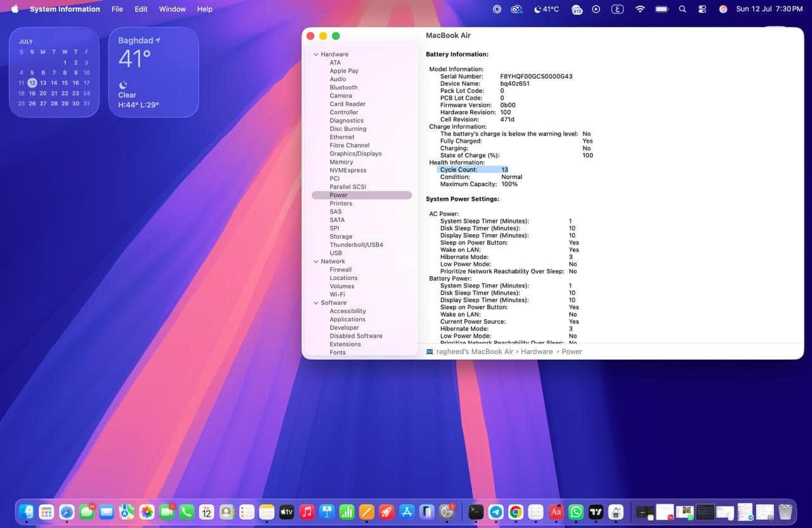Image resolution: width=812 pixels, height=528 pixels.
Task: Click Power in the bottom path bar
Action: pos(572,352)
